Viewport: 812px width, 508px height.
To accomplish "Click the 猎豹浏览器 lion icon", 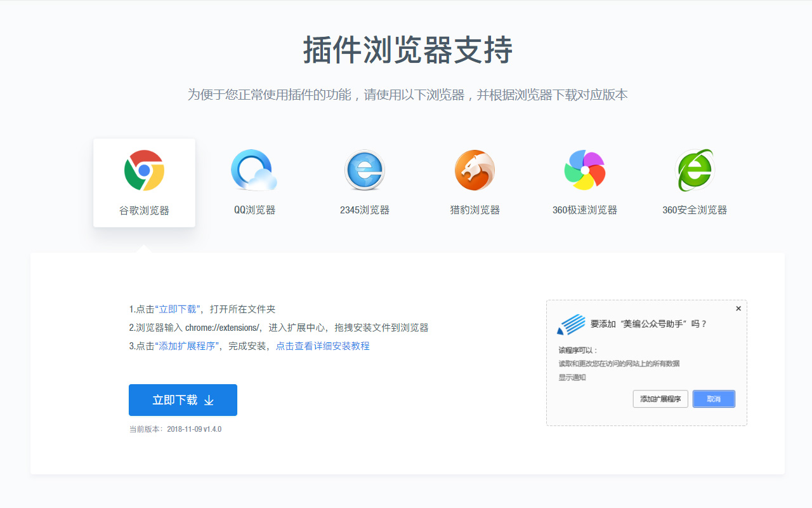I will click(475, 170).
